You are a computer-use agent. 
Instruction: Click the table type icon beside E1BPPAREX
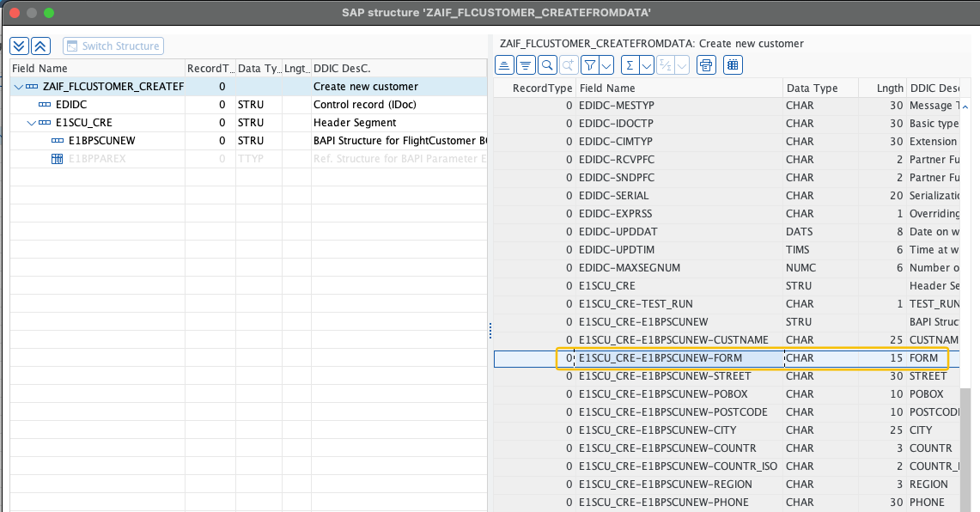(57, 159)
